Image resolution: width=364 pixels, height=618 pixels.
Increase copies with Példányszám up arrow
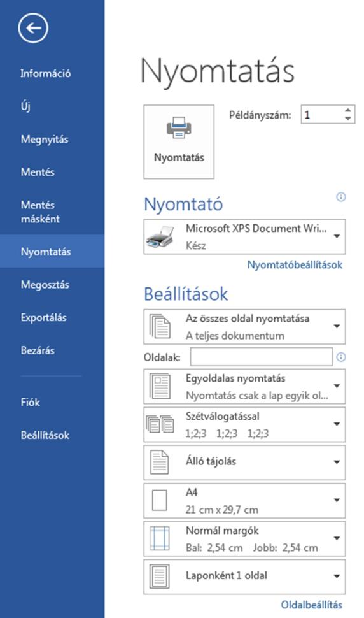(347, 110)
